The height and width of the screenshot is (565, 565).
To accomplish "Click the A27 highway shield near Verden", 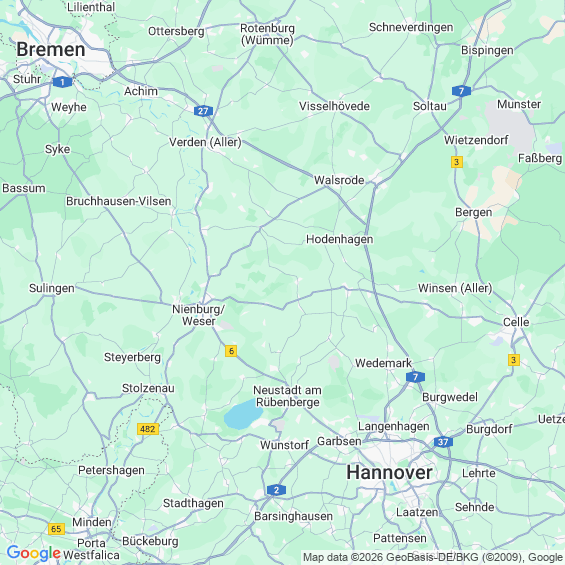I will point(203,111).
